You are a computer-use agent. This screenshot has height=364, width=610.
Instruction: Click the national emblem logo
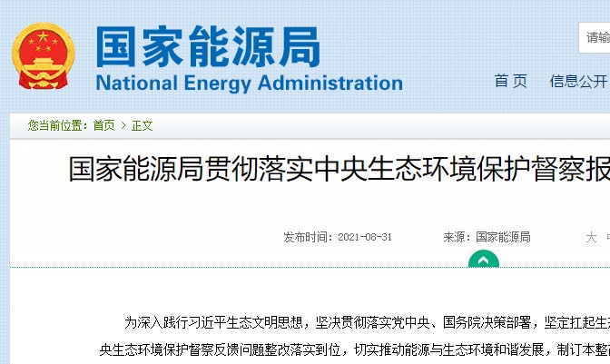point(44,55)
